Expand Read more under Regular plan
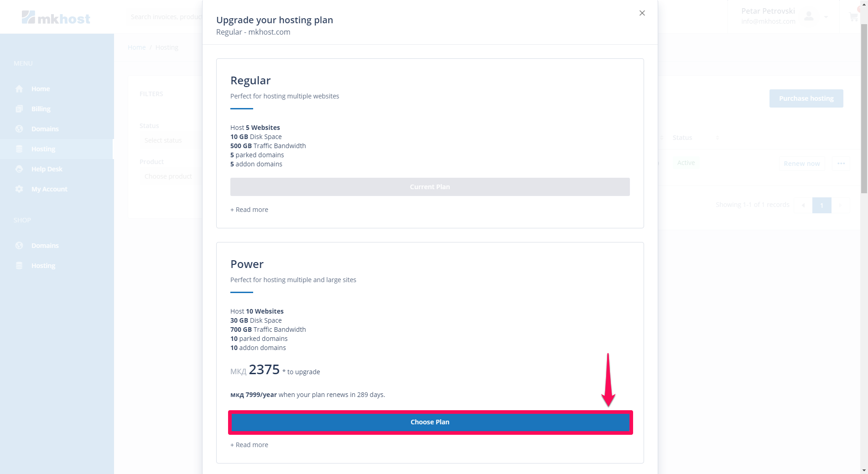This screenshot has width=868, height=474. click(x=249, y=210)
